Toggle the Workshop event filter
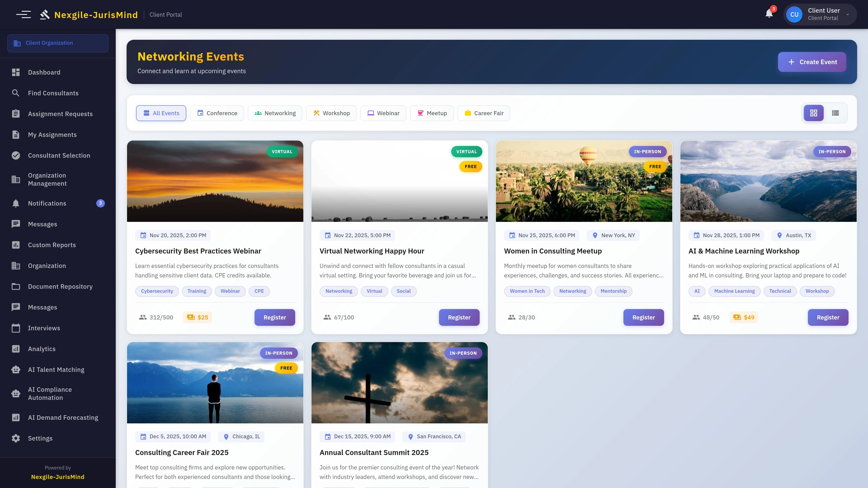 331,113
